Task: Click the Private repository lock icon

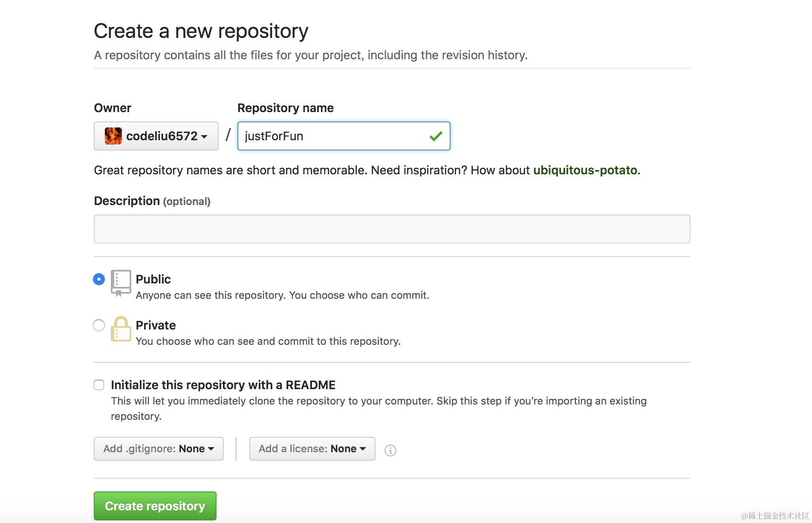Action: (x=121, y=329)
